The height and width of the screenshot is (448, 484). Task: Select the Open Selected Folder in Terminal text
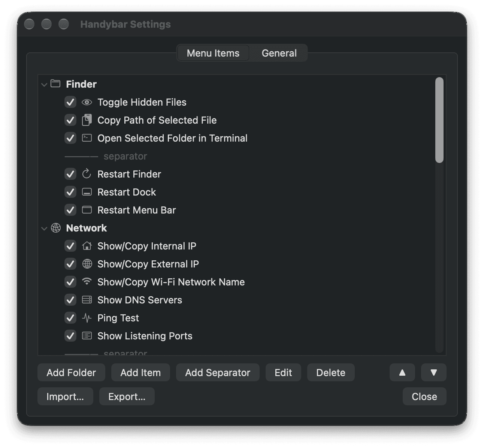[172, 138]
